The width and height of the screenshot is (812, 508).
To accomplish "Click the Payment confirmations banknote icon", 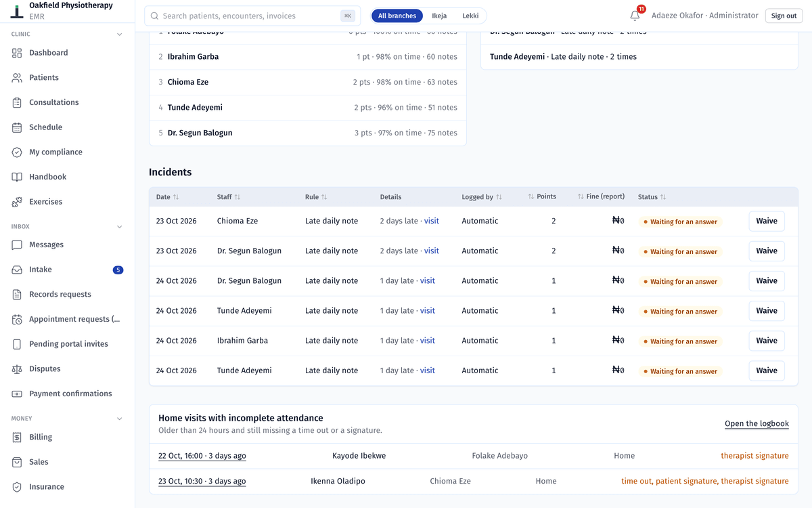I will point(17,394).
